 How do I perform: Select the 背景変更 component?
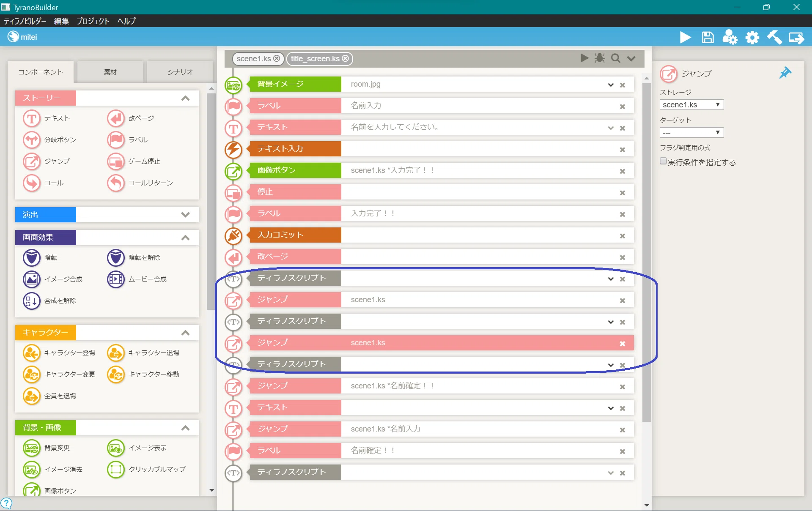(x=47, y=448)
